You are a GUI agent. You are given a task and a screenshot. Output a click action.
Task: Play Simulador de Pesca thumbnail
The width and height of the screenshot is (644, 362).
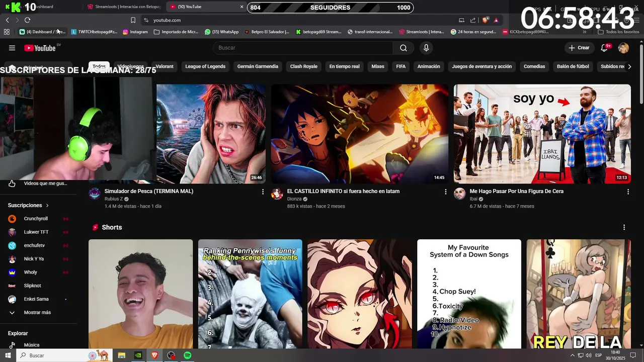click(x=211, y=134)
